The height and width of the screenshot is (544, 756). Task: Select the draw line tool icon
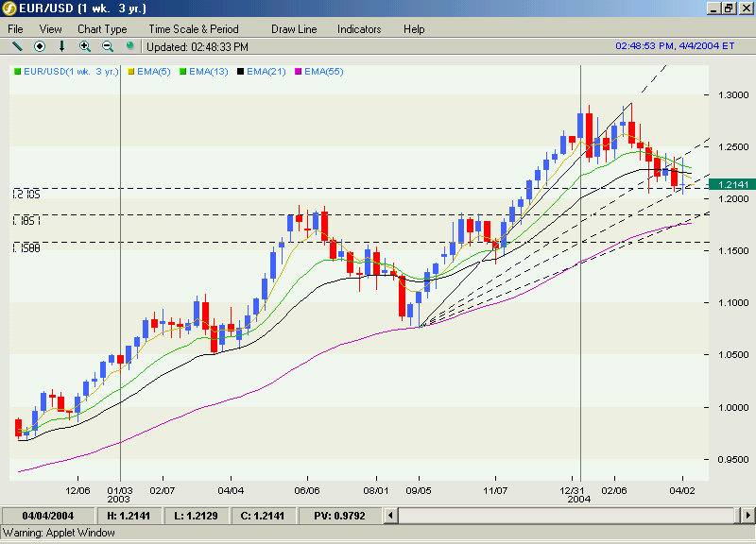[x=17, y=46]
